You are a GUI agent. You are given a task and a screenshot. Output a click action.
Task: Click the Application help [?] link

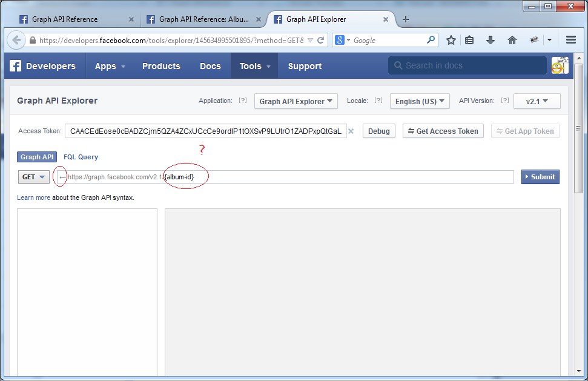pyautogui.click(x=243, y=101)
